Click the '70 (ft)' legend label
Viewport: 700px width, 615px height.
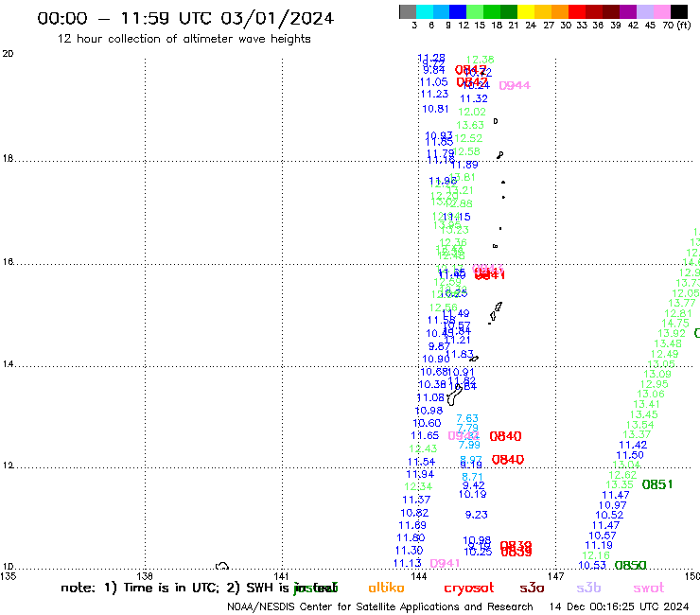click(676, 26)
